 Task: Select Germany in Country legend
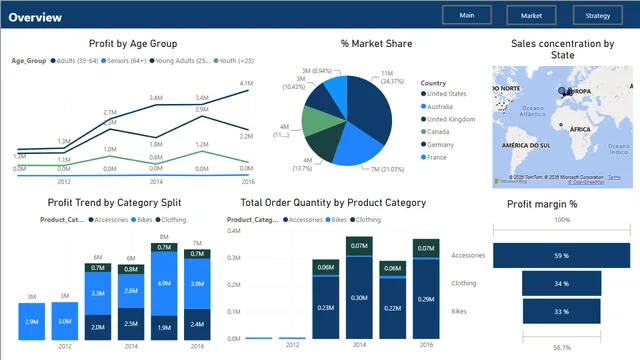point(437,144)
